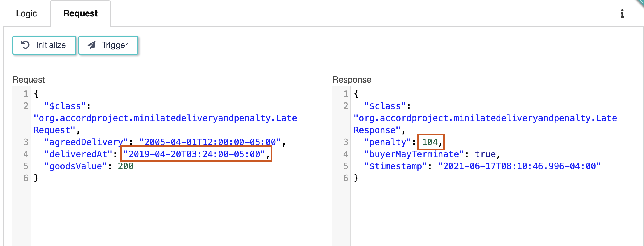Click line number 4 in Request gutter
The image size is (644, 246).
pos(26,154)
